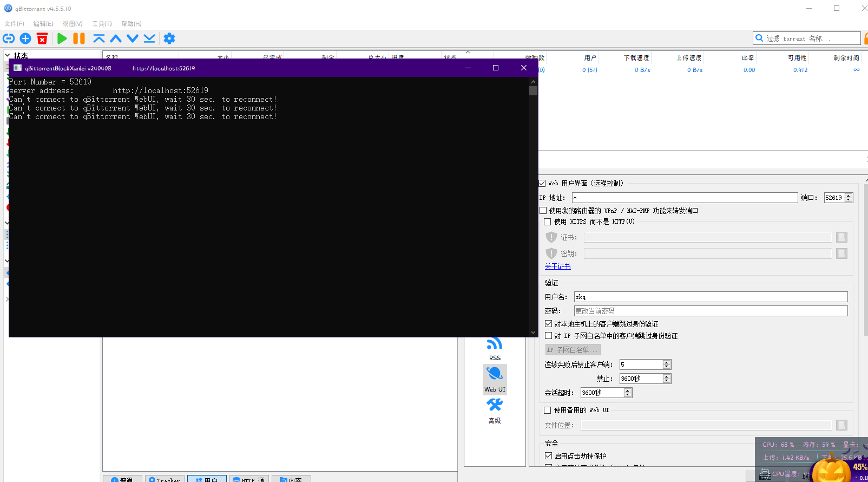Click the add torrent link toolbar icon
The image size is (868, 482).
[9, 38]
